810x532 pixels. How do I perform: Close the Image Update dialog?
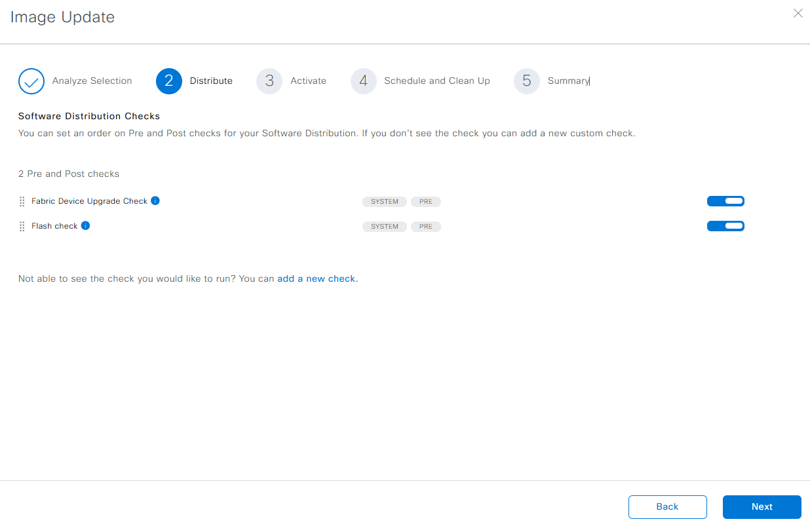coord(798,13)
